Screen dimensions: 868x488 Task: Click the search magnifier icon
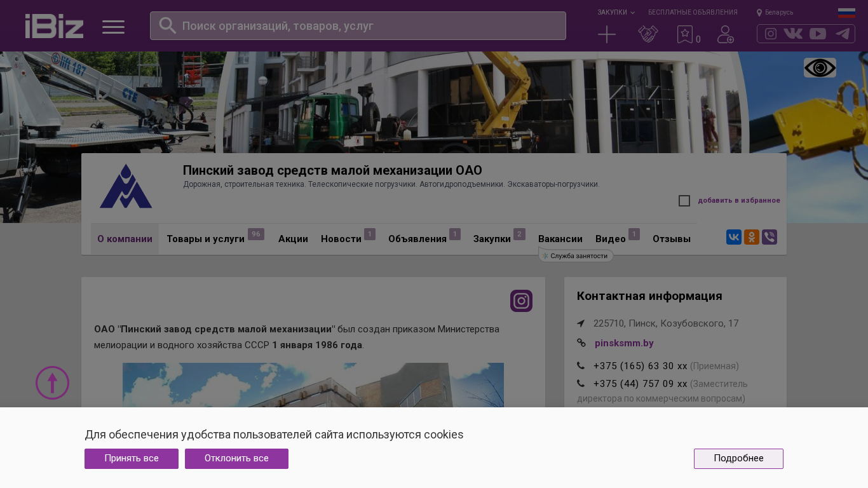[167, 25]
